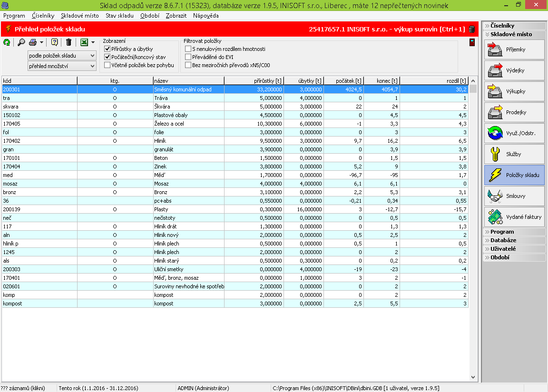Select the 'Uliční smetky' row
This screenshot has height=392, width=548.
point(235,269)
